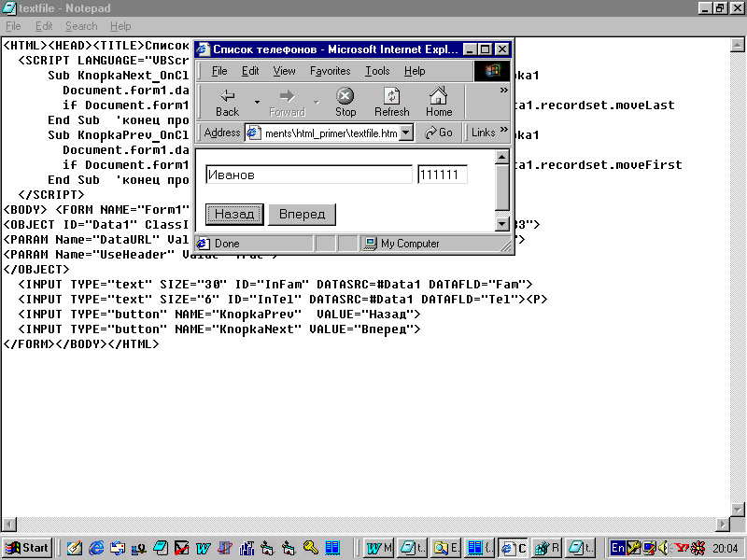Click the Назад button on page
The height and width of the screenshot is (560, 747).
click(x=234, y=215)
